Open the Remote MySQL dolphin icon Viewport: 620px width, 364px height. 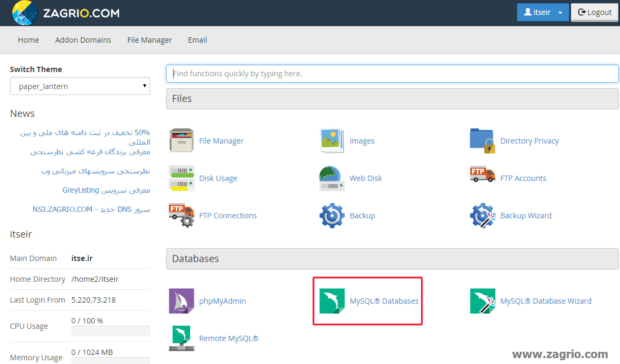point(182,338)
